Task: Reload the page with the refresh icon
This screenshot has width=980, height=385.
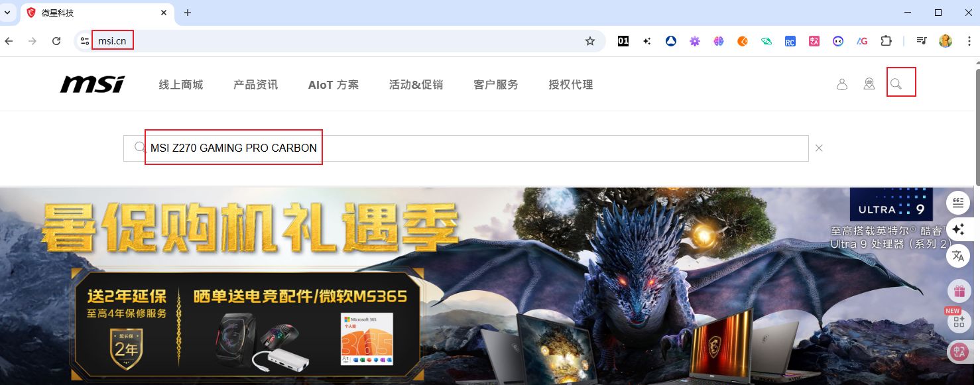Action: pyautogui.click(x=56, y=41)
